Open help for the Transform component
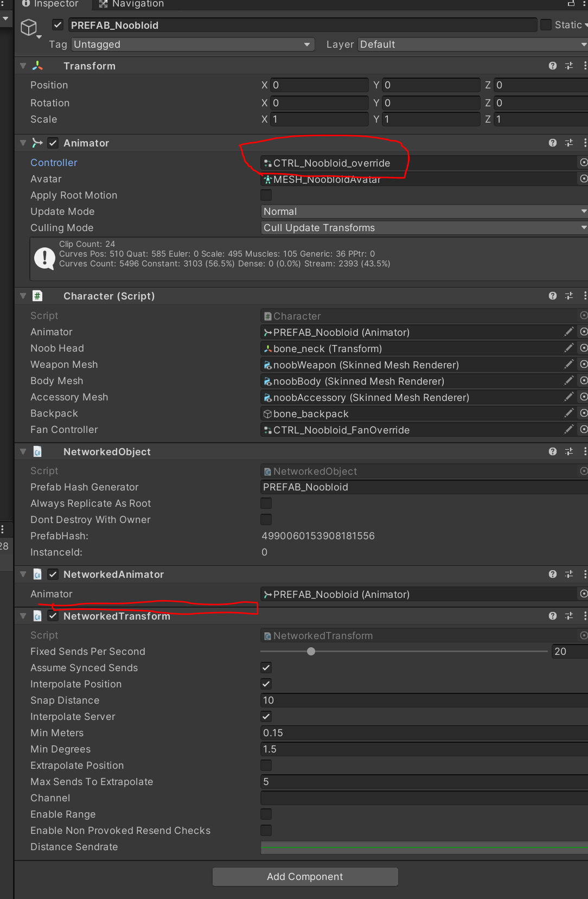The height and width of the screenshot is (899, 588). (553, 66)
